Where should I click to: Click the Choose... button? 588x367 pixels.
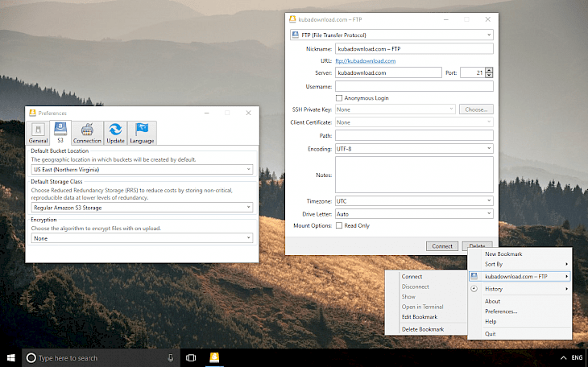click(476, 109)
